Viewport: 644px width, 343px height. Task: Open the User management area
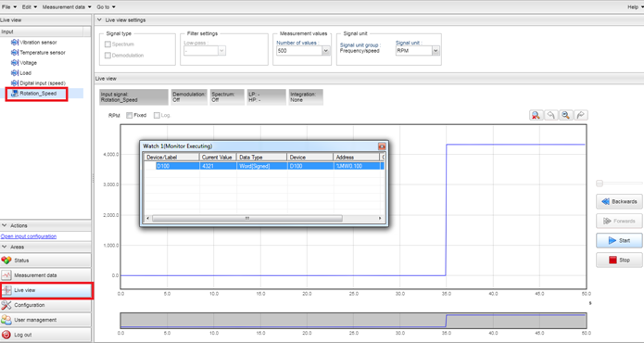(x=45, y=320)
